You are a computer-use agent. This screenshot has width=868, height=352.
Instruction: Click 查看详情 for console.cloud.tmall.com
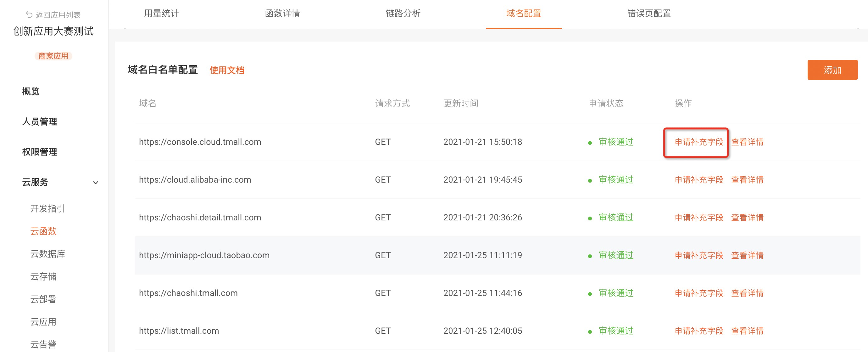click(747, 142)
